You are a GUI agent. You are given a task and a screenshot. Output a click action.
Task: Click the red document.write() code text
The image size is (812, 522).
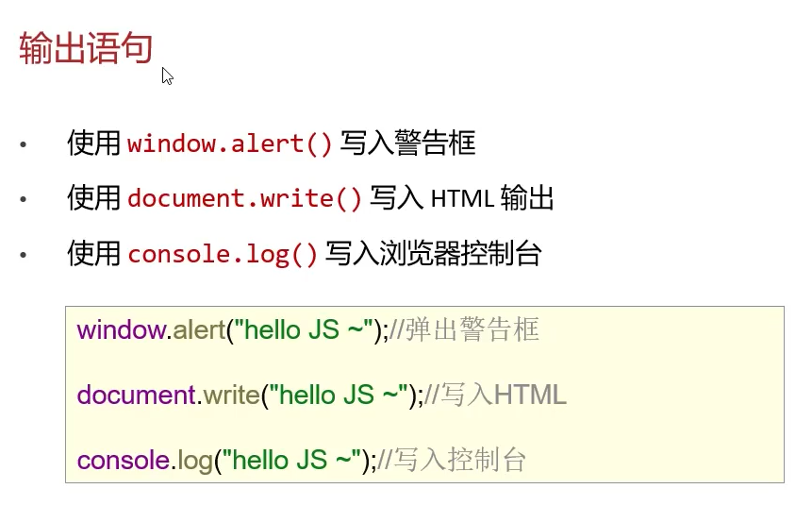point(244,198)
